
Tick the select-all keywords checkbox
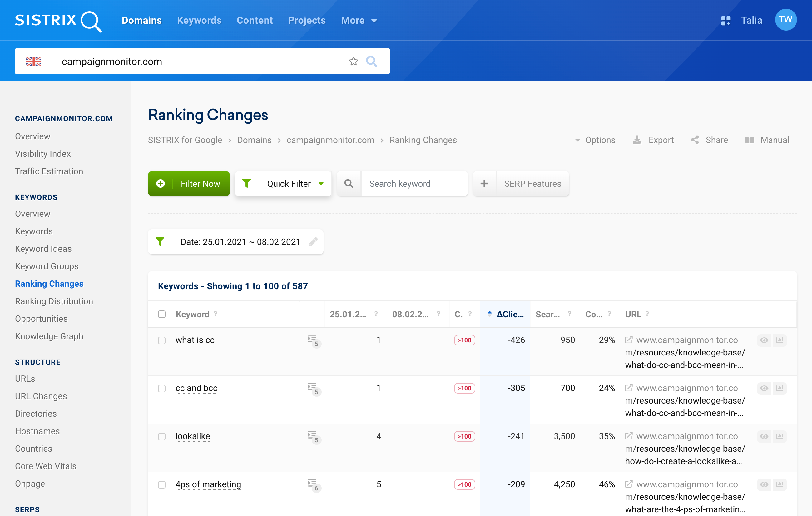click(162, 314)
